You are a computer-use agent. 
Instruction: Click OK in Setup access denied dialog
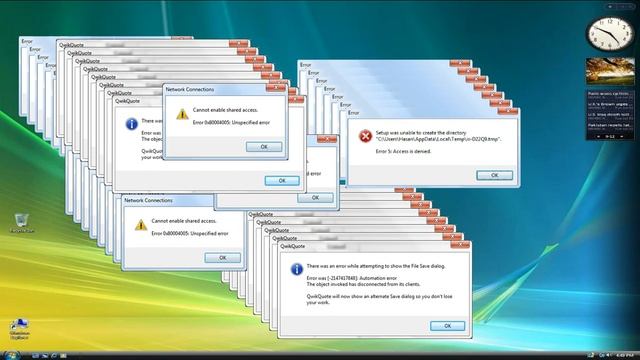[494, 175]
